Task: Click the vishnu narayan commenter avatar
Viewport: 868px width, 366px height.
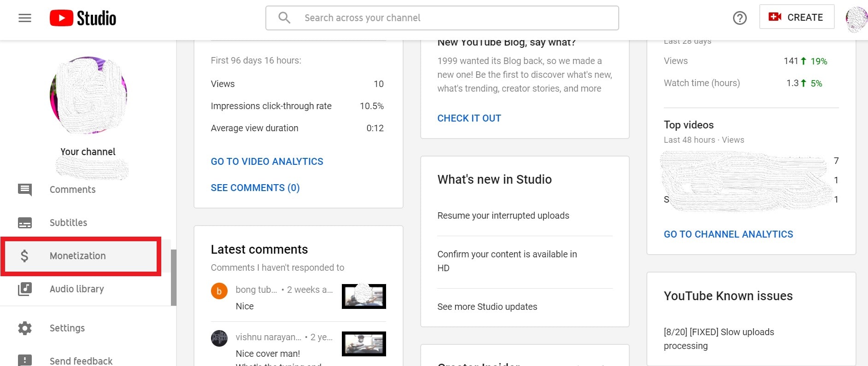Action: coord(219,338)
